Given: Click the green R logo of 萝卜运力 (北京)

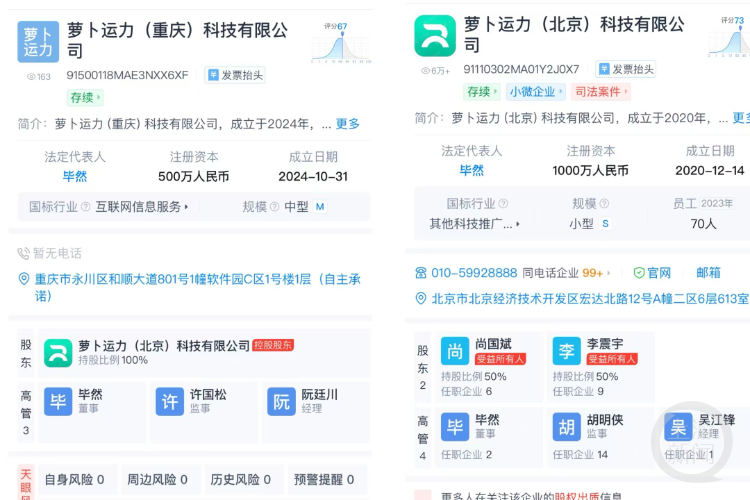Looking at the screenshot, I should tap(435, 36).
